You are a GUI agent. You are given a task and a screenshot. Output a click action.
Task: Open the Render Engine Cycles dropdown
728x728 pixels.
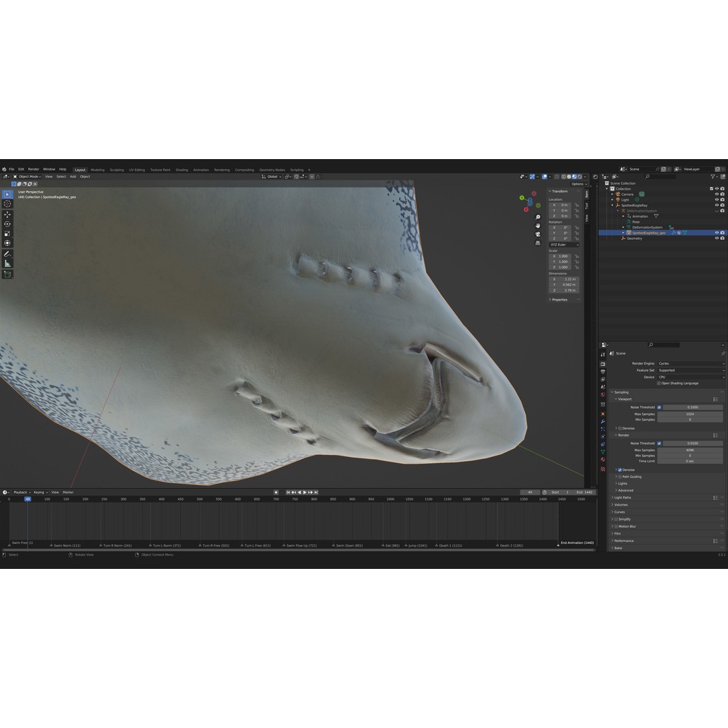click(x=691, y=363)
